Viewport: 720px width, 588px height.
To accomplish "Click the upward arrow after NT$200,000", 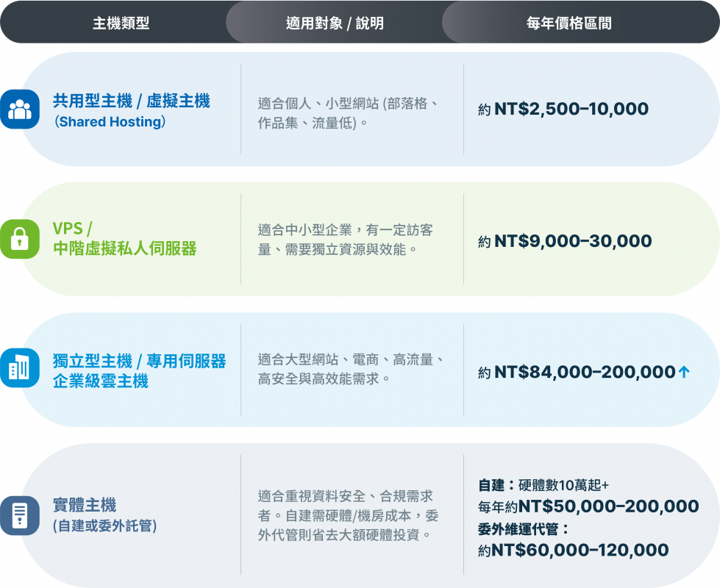I will [684, 372].
